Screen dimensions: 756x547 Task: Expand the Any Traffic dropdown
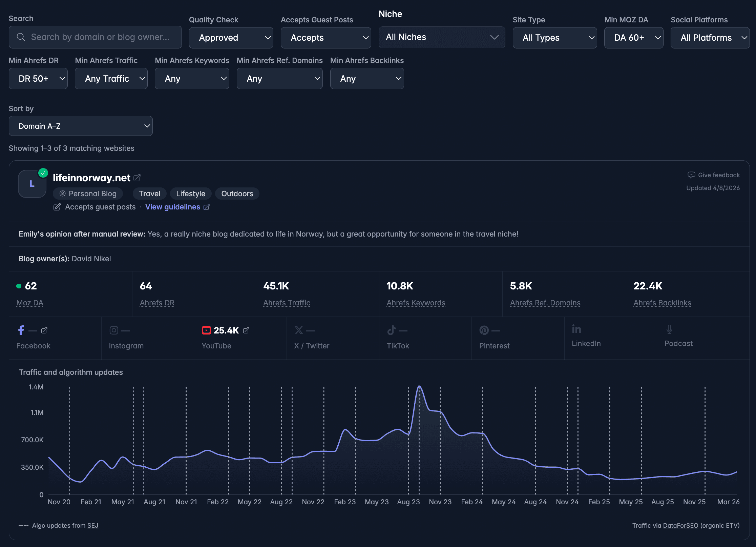(x=111, y=79)
